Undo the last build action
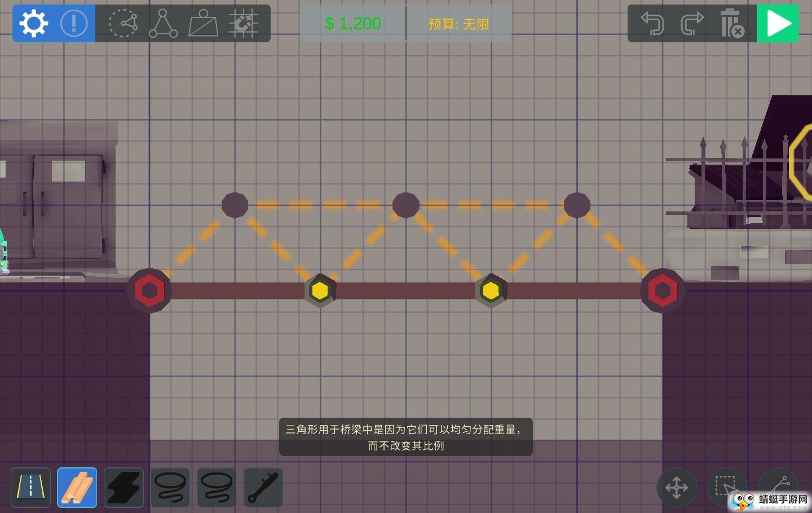 pos(652,24)
